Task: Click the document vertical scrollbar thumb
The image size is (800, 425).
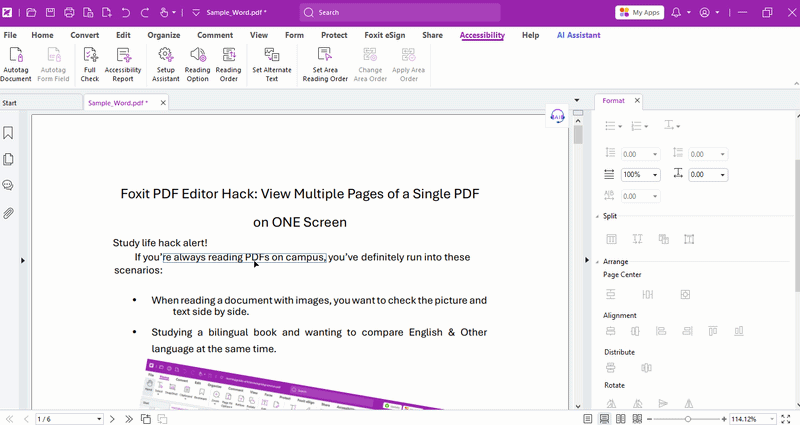Action: pyautogui.click(x=578, y=135)
